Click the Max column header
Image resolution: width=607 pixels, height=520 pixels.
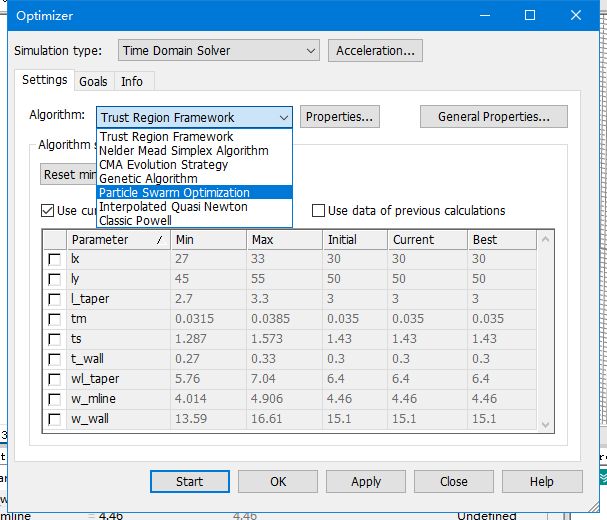(x=285, y=240)
